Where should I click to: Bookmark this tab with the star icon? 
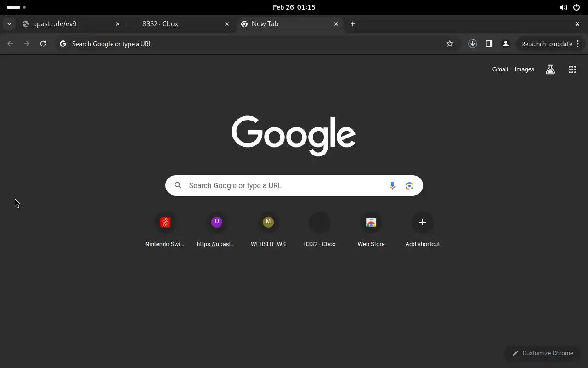click(x=450, y=44)
